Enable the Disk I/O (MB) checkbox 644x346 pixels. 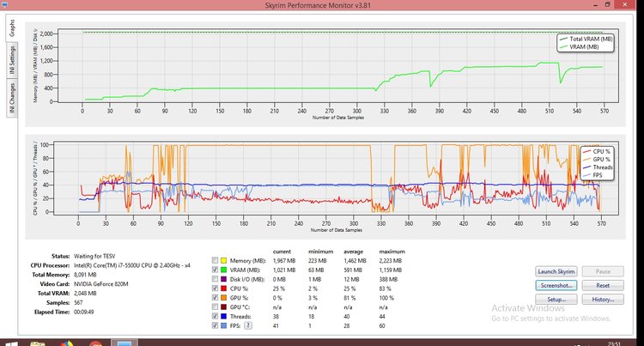215,279
